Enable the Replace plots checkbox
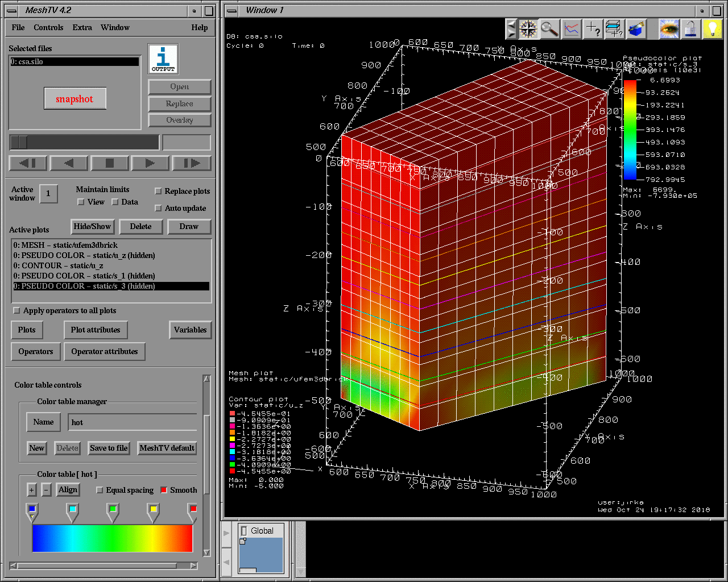 (159, 192)
